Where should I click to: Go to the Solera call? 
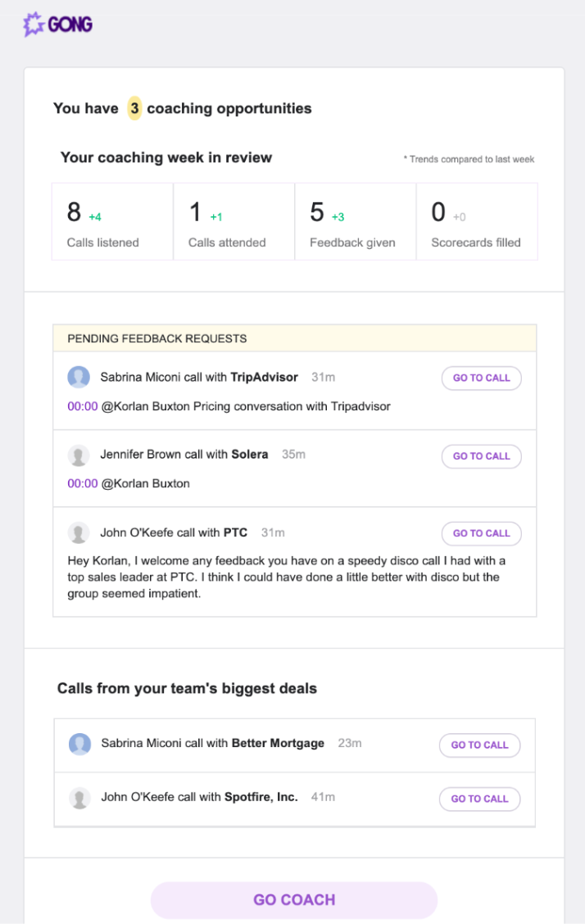[x=481, y=456]
